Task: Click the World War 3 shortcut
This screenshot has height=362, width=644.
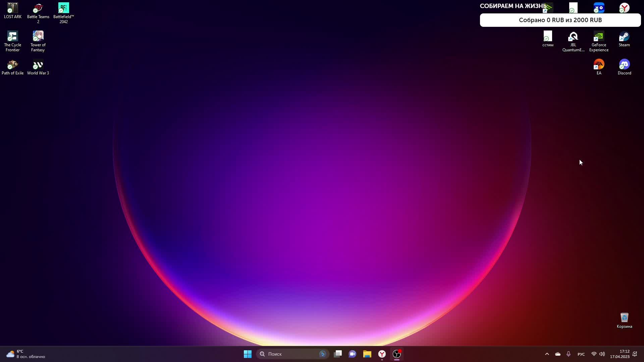Action: click(38, 65)
